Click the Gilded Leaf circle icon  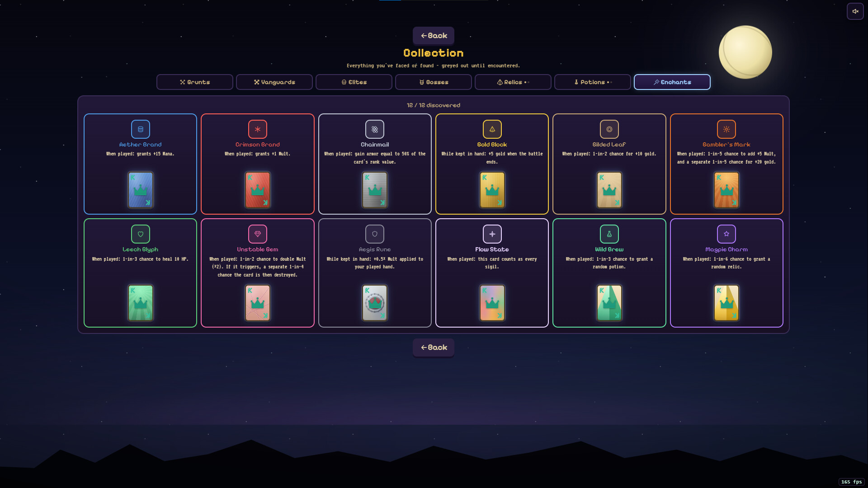[x=609, y=129]
